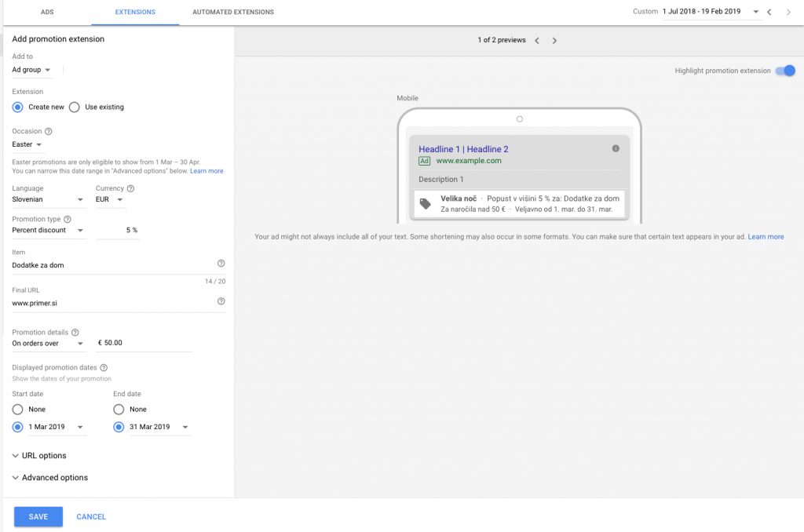
Task: Switch to the Automated Extensions tab
Action: point(233,13)
